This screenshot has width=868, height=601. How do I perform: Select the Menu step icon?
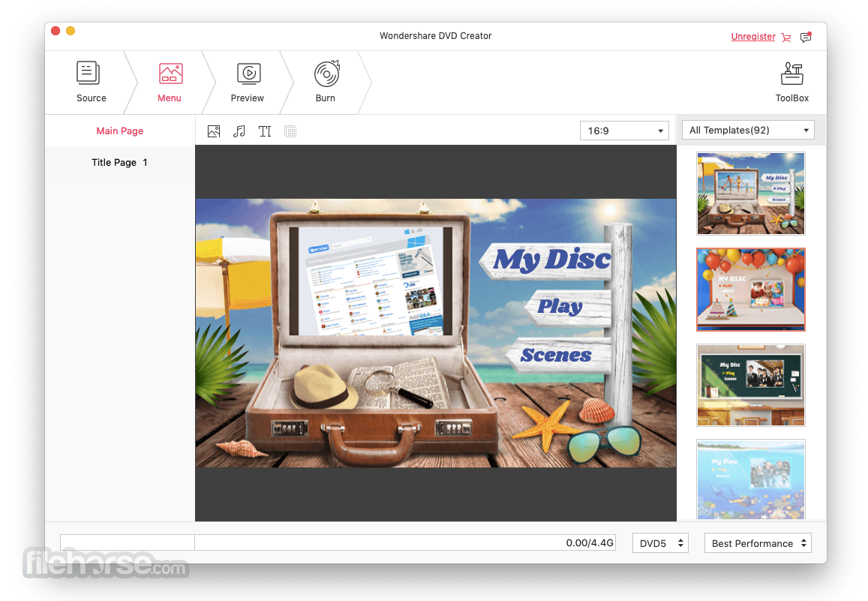point(170,74)
